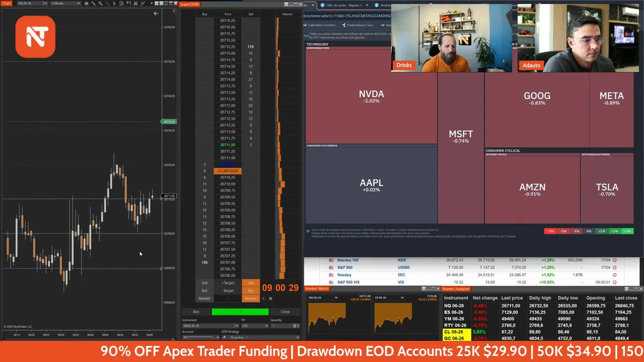
Task: Open Market Watch NQ 06-26 dropdown
Action: [336, 298]
